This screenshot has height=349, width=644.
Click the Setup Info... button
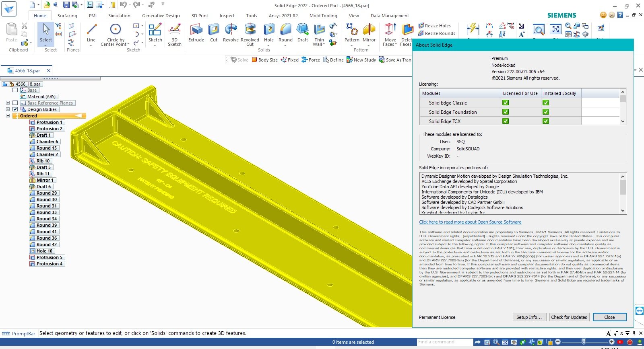[x=529, y=317]
